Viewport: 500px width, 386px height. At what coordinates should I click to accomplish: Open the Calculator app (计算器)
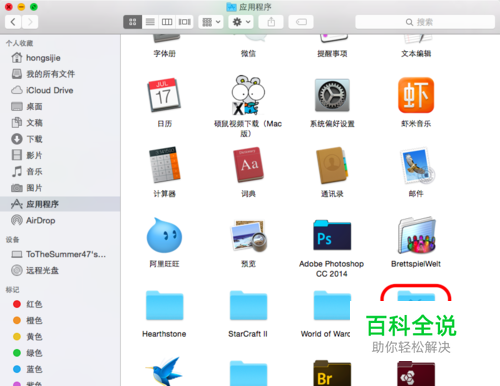tap(164, 165)
